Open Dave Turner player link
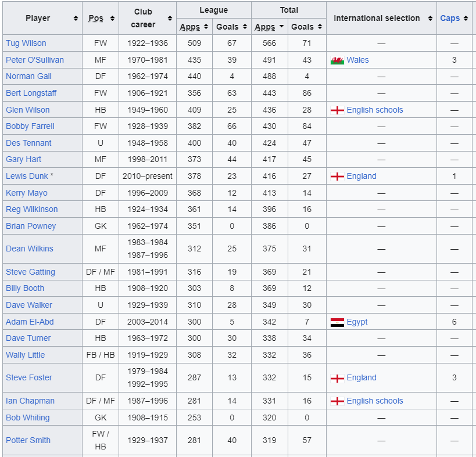Screen dimensions: 476x457 coord(28,339)
